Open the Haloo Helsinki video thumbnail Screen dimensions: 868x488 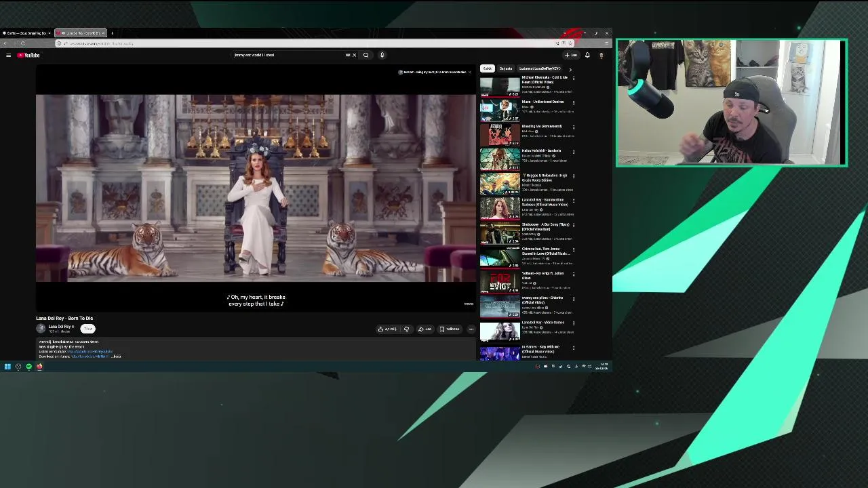pyautogui.click(x=500, y=159)
